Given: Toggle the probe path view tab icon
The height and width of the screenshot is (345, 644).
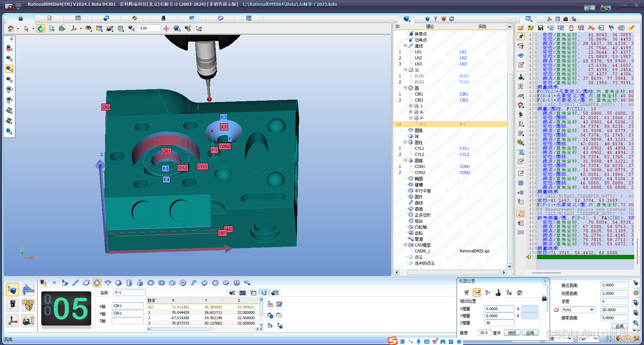Looking at the screenshot, I should point(264,293).
